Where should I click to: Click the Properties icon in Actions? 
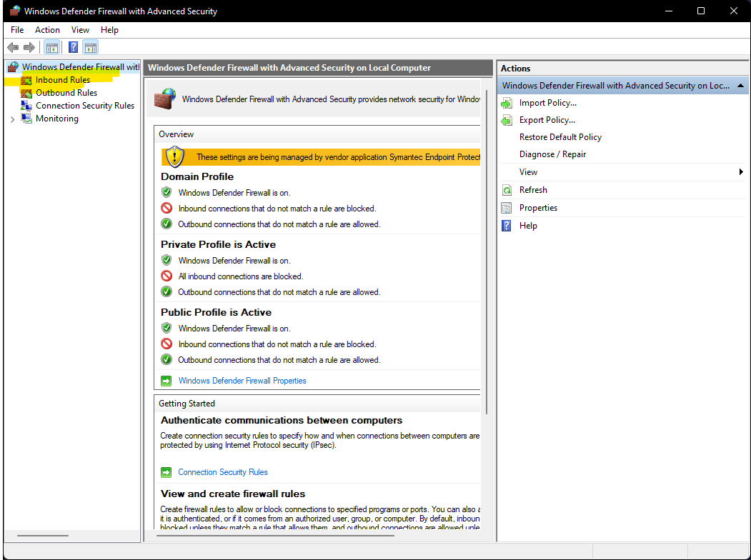point(507,208)
